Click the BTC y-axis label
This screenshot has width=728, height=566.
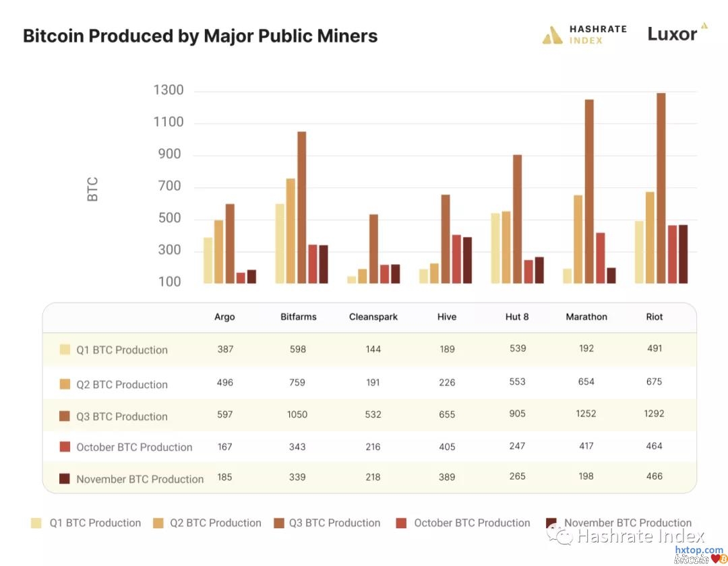(93, 189)
